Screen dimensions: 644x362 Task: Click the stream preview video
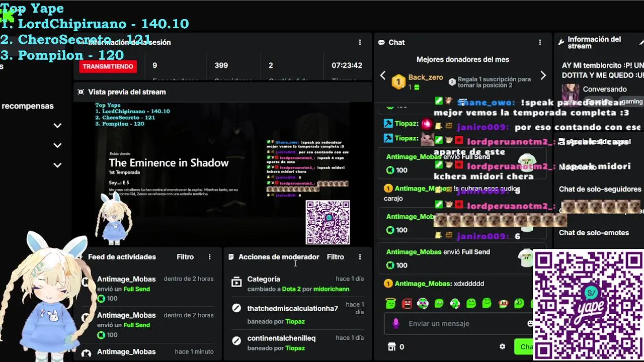pyautogui.click(x=222, y=174)
